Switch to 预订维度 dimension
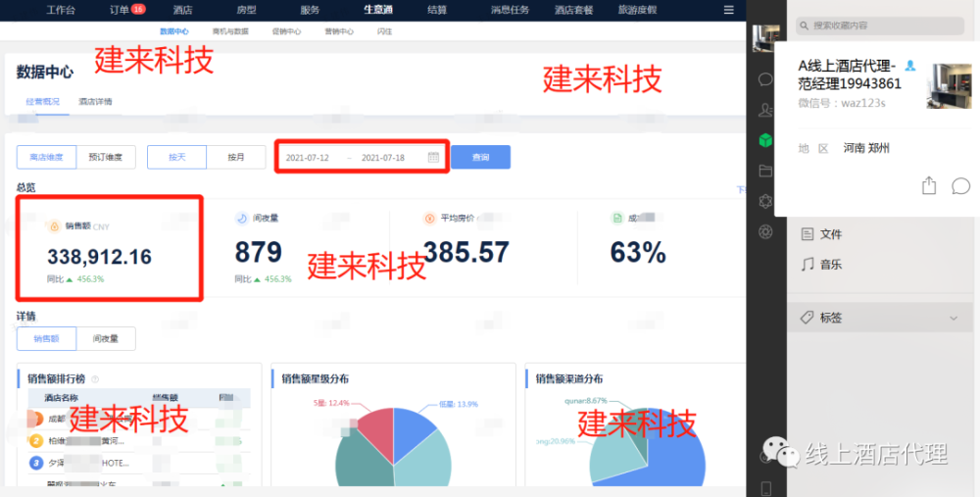The width and height of the screenshot is (980, 497). click(106, 158)
